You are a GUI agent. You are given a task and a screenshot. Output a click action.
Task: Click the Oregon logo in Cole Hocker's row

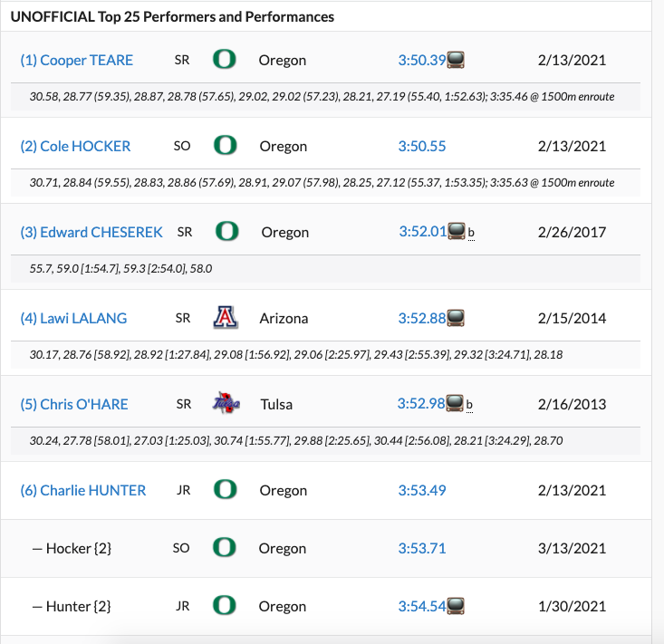pos(225,146)
